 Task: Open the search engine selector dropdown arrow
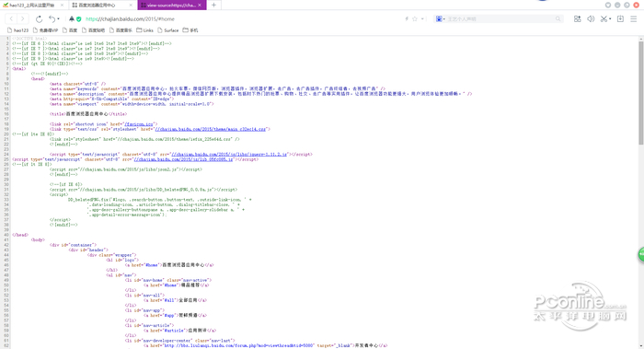pyautogui.click(x=444, y=19)
